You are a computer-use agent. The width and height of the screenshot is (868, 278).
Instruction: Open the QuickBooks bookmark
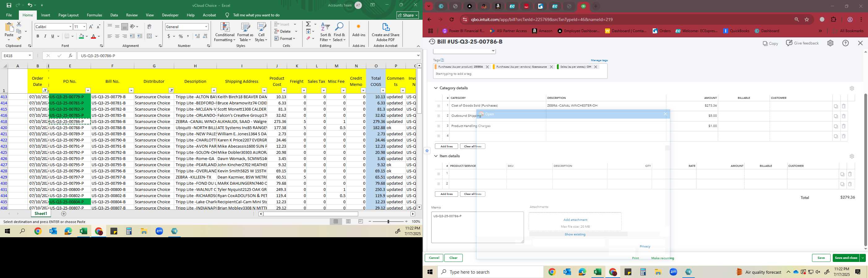[737, 31]
